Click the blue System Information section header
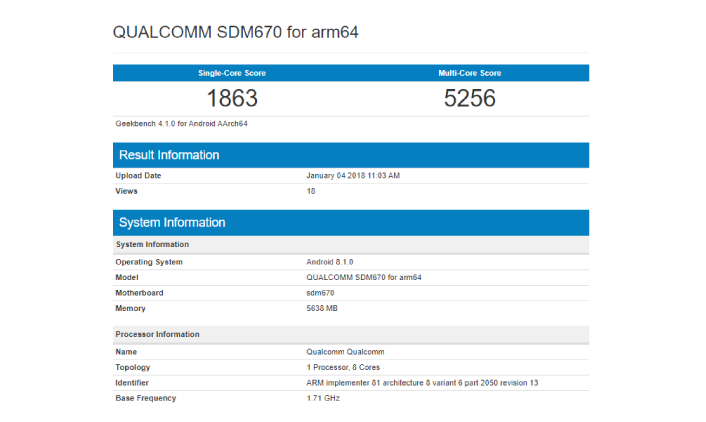Viewport: 706px width, 422px height. coord(351,222)
